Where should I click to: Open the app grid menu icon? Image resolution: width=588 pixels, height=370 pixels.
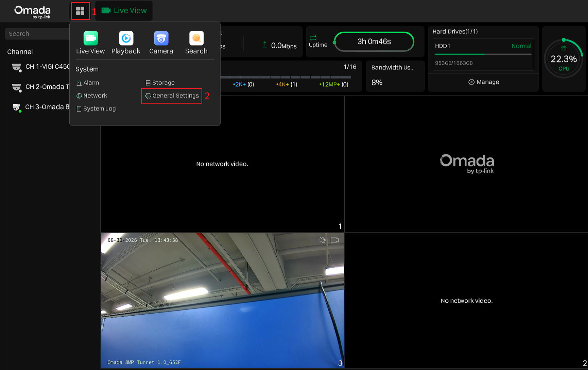[80, 11]
